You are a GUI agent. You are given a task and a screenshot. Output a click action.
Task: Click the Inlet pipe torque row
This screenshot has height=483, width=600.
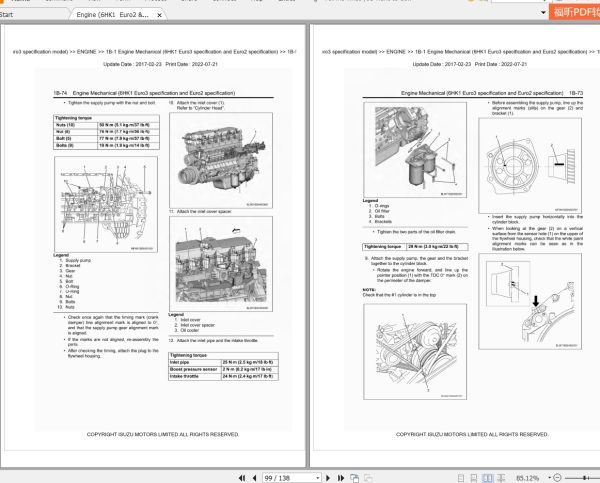point(223,362)
